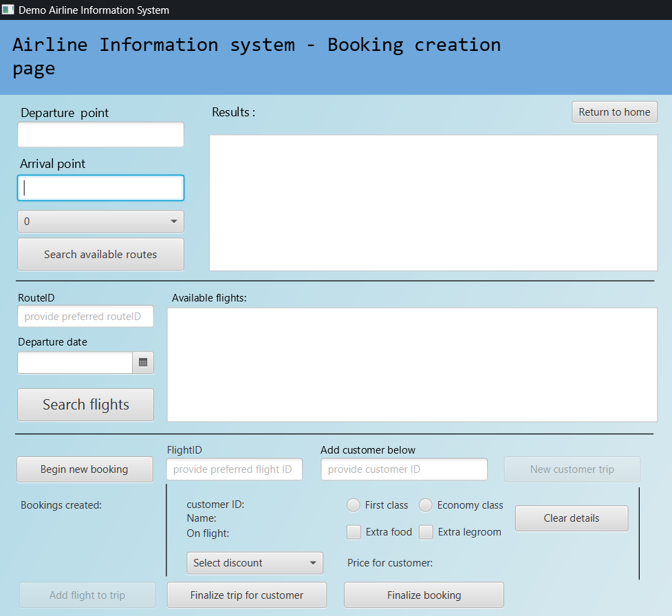Click the 'Results :' label
Viewport: 672px width, 616px height.
coord(234,112)
